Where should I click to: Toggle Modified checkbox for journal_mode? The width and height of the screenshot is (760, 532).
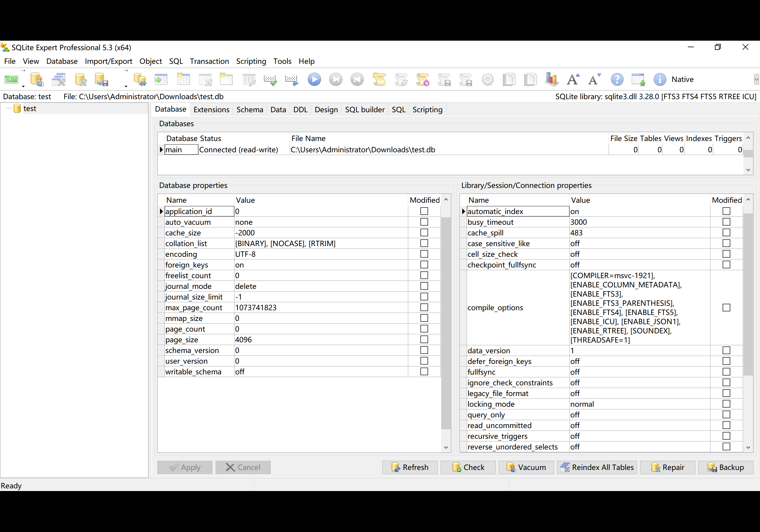pyautogui.click(x=424, y=286)
